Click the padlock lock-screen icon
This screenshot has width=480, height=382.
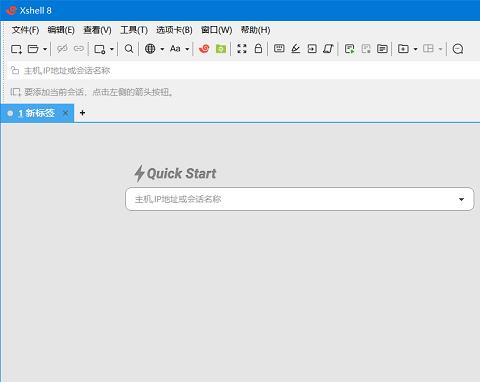pyautogui.click(x=258, y=49)
